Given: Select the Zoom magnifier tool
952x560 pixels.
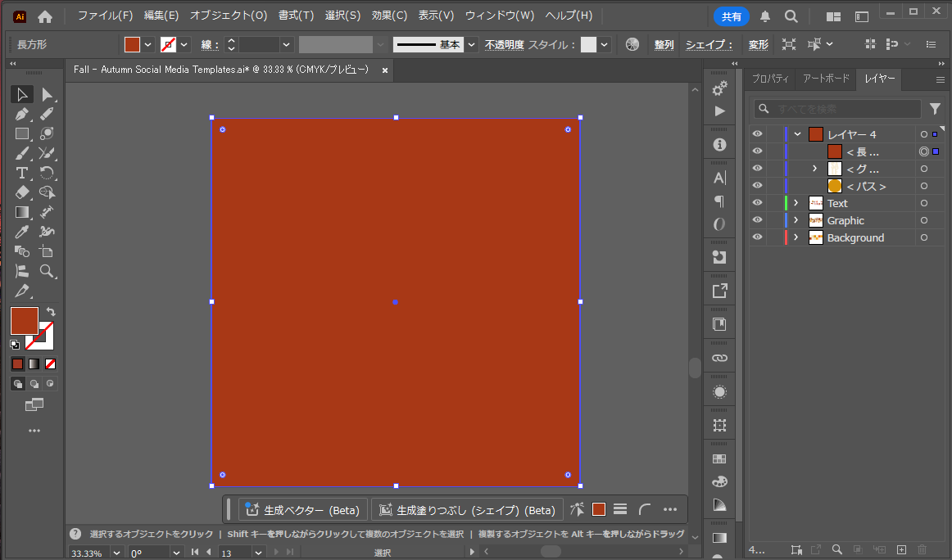Looking at the screenshot, I should pyautogui.click(x=47, y=271).
